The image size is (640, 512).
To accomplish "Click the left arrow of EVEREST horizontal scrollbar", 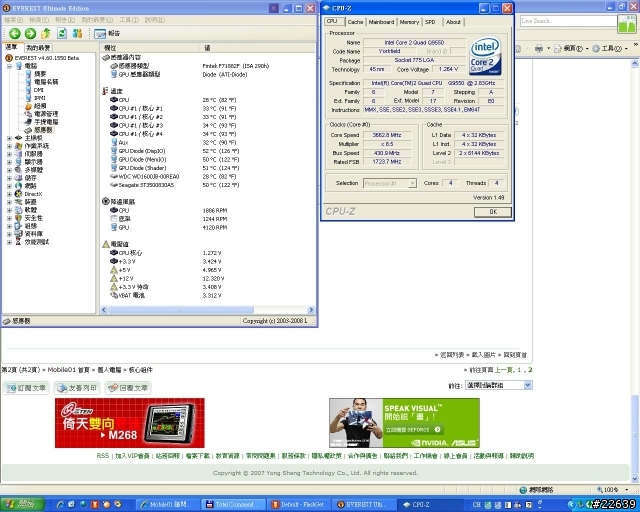I will point(104,310).
